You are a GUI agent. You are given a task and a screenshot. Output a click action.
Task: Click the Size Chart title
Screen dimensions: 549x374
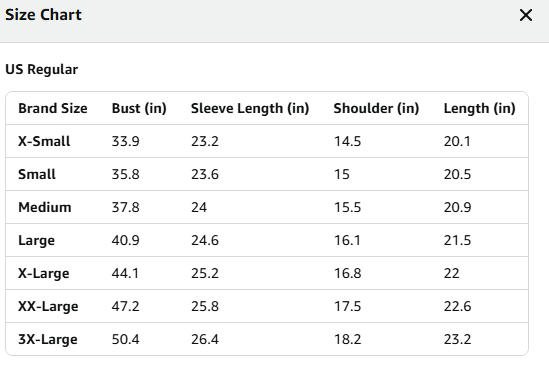(x=43, y=15)
